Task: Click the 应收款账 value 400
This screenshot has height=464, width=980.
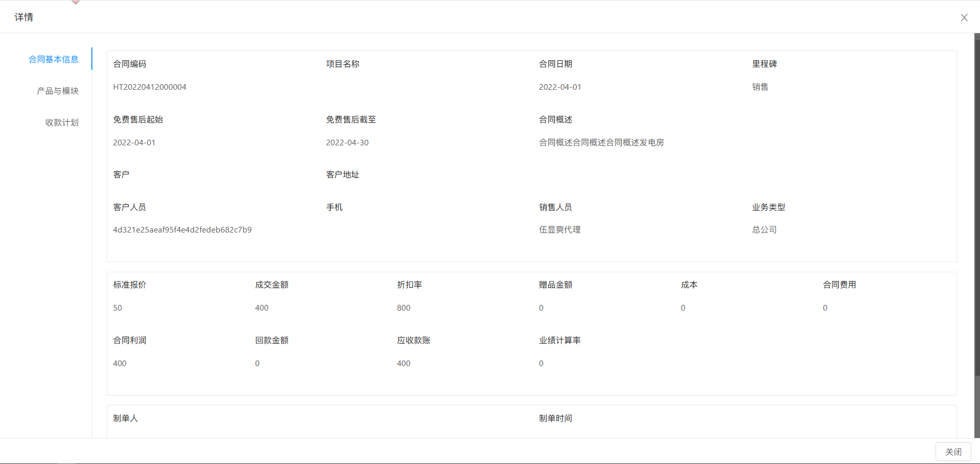Action: click(404, 364)
